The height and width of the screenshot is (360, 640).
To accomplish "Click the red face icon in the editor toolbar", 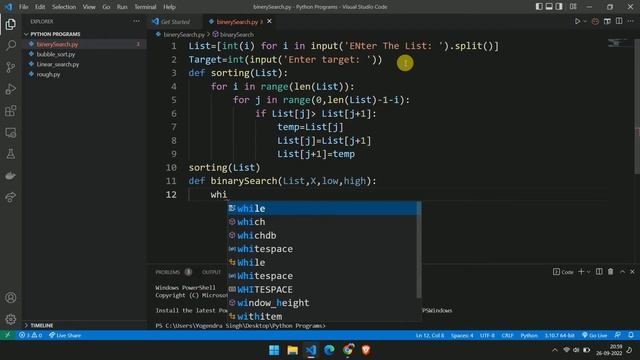I will point(595,21).
